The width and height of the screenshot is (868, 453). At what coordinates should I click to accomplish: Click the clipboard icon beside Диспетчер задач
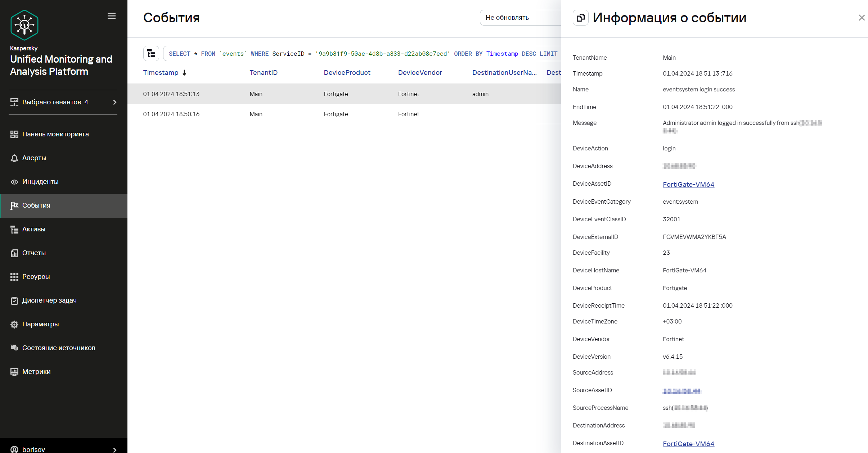(x=14, y=300)
